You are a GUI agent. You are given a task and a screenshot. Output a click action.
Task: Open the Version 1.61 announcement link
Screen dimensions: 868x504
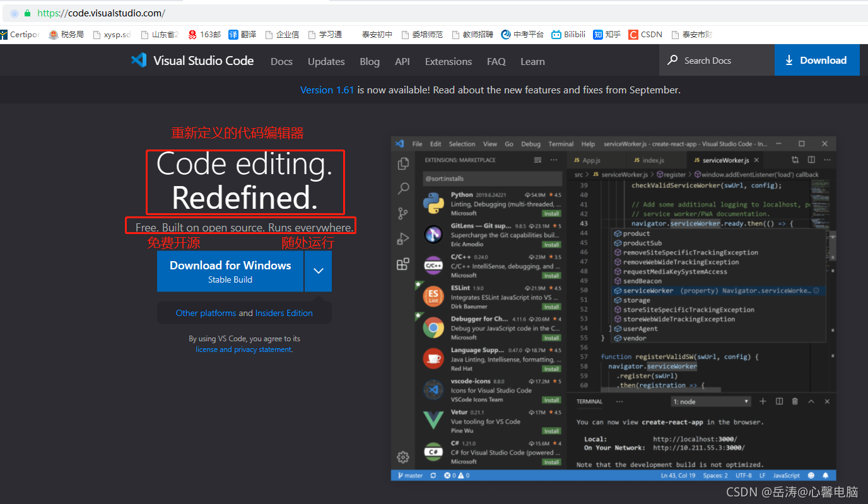327,90
